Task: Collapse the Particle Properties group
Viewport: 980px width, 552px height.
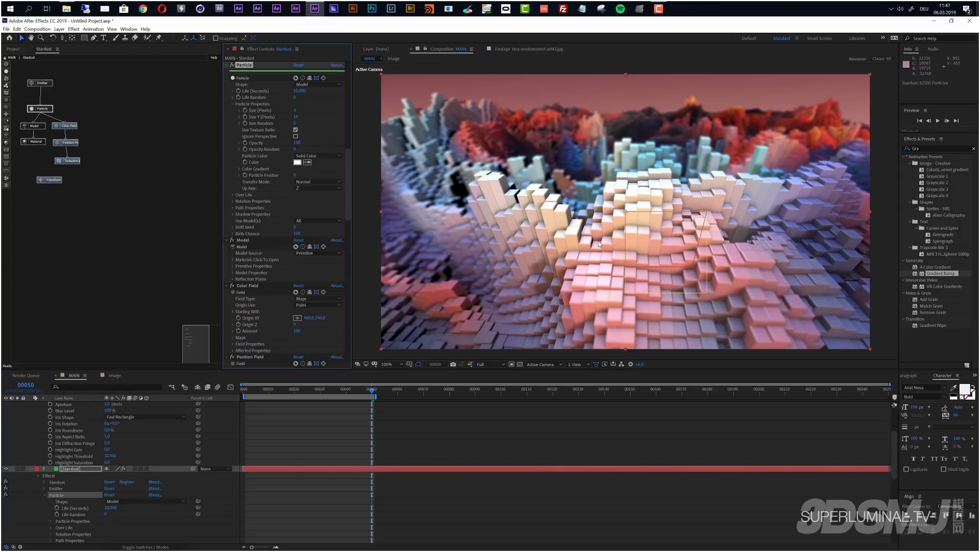Action: [x=233, y=104]
